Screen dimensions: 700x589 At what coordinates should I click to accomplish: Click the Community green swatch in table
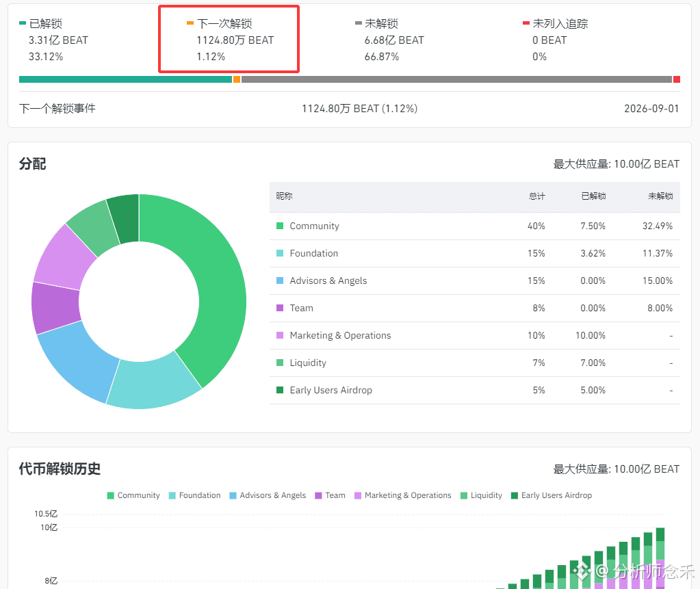[x=280, y=226]
